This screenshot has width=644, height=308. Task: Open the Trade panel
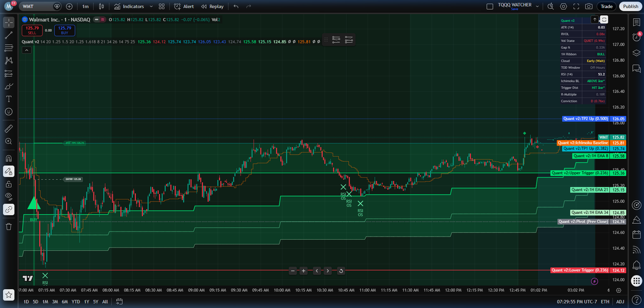click(x=606, y=6)
